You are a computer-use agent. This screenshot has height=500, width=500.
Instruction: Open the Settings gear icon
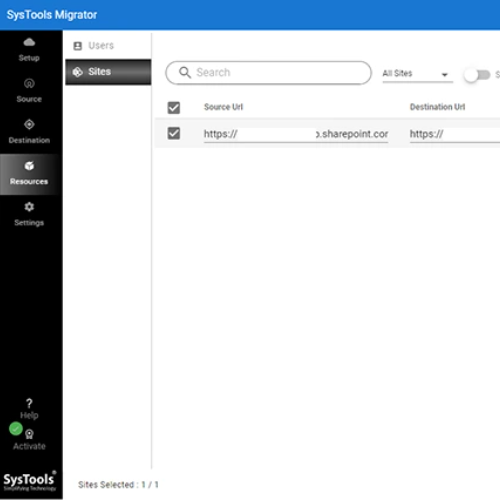29,207
